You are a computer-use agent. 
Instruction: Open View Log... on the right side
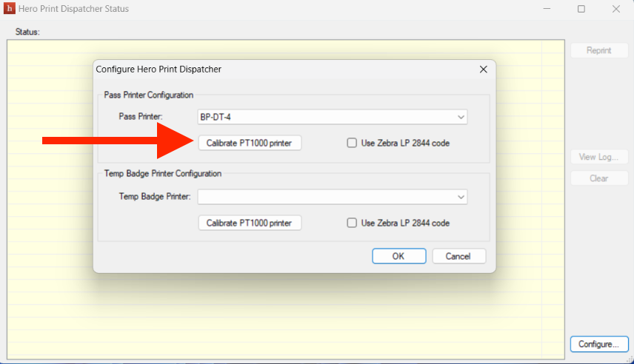(x=598, y=157)
